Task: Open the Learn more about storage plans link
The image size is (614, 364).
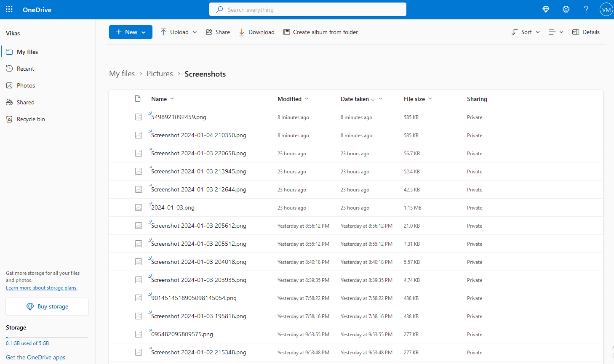Action: tap(41, 287)
